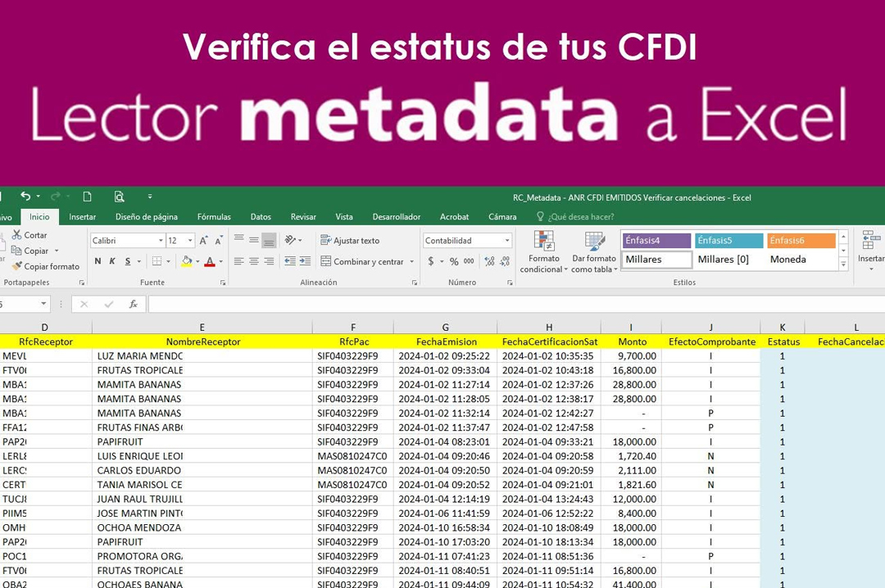The image size is (885, 588).
Task: Switch to the Desarrollador tab
Action: pyautogui.click(x=397, y=217)
